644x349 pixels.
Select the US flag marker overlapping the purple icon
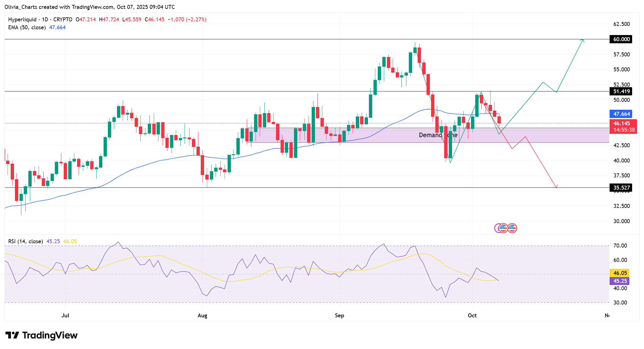coord(503,228)
